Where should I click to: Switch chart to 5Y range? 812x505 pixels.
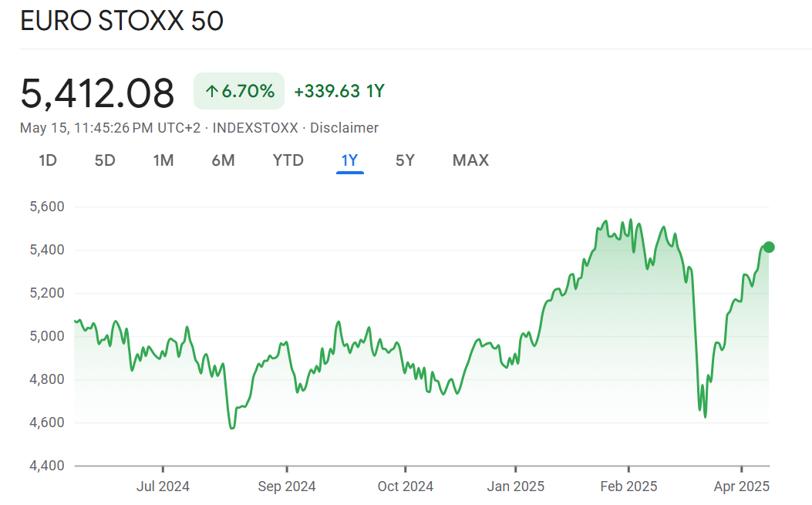pos(405,160)
